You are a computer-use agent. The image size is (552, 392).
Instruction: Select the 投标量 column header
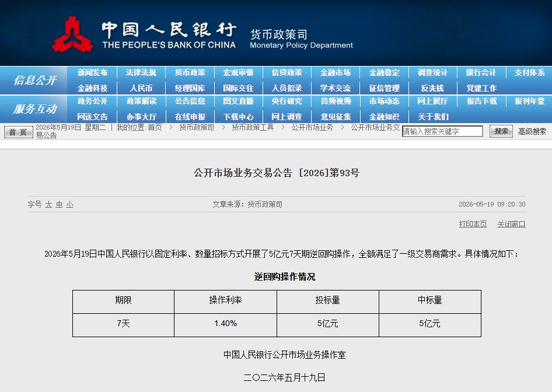(x=328, y=302)
